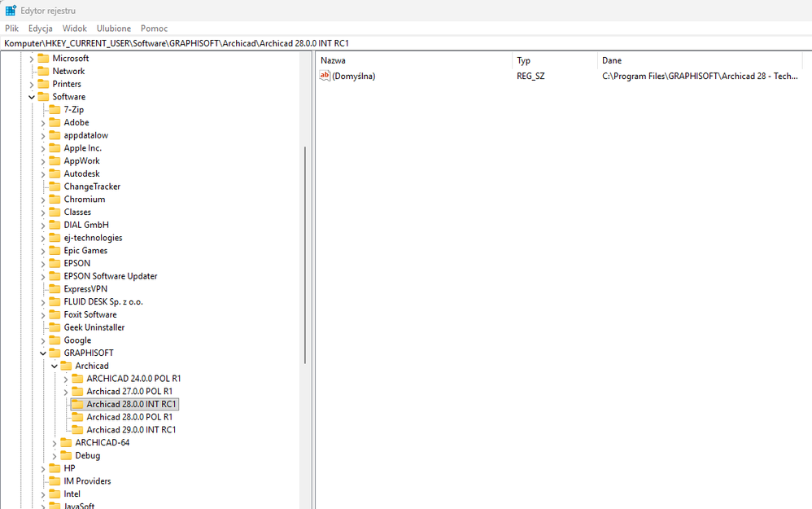Click the 7-Zip folder icon

pyautogui.click(x=55, y=109)
